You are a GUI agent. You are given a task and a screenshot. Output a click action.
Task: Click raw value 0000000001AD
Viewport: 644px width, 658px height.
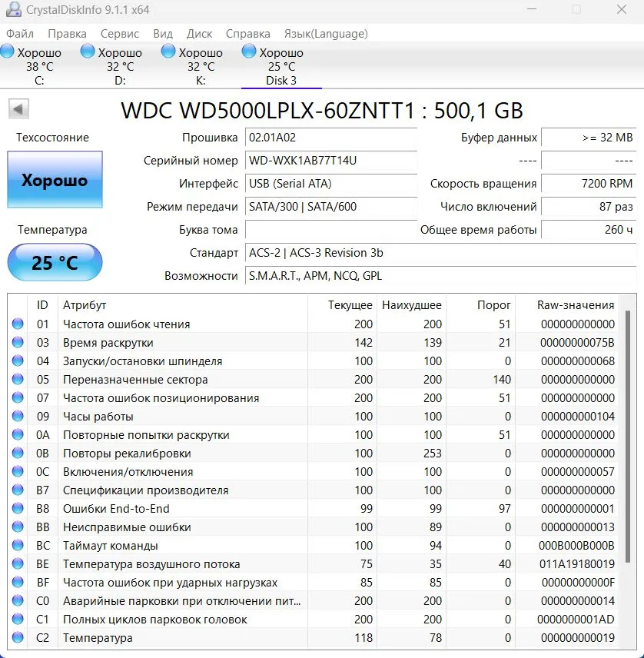tap(576, 620)
